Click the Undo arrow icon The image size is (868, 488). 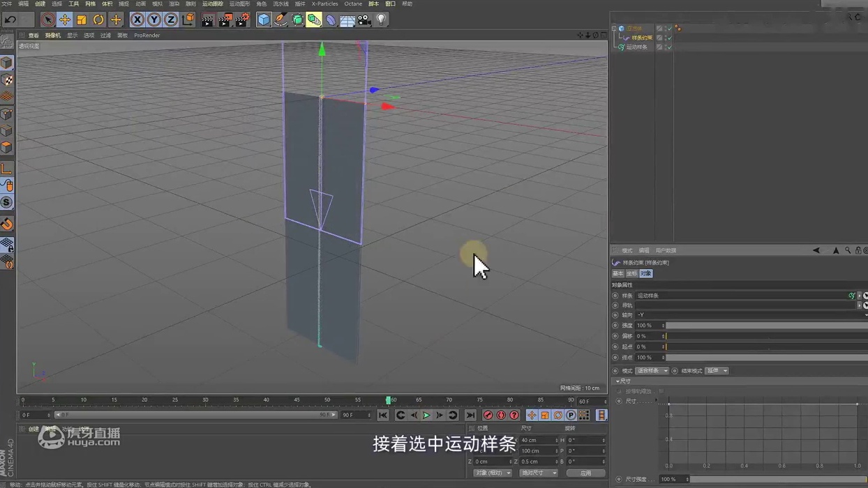[10, 20]
